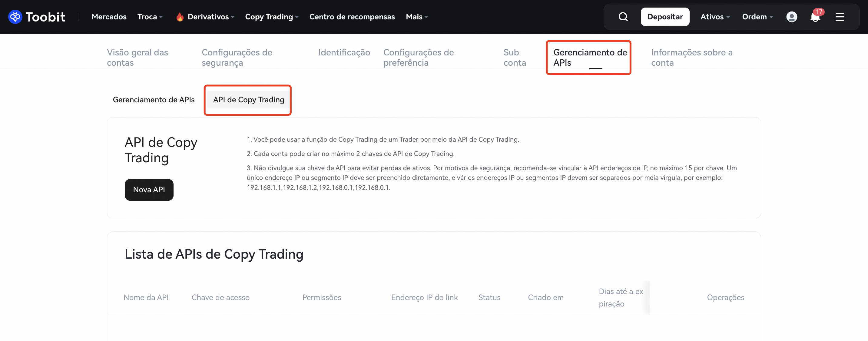The height and width of the screenshot is (341, 868).
Task: Click the Derivativos flame icon
Action: pyautogui.click(x=180, y=17)
